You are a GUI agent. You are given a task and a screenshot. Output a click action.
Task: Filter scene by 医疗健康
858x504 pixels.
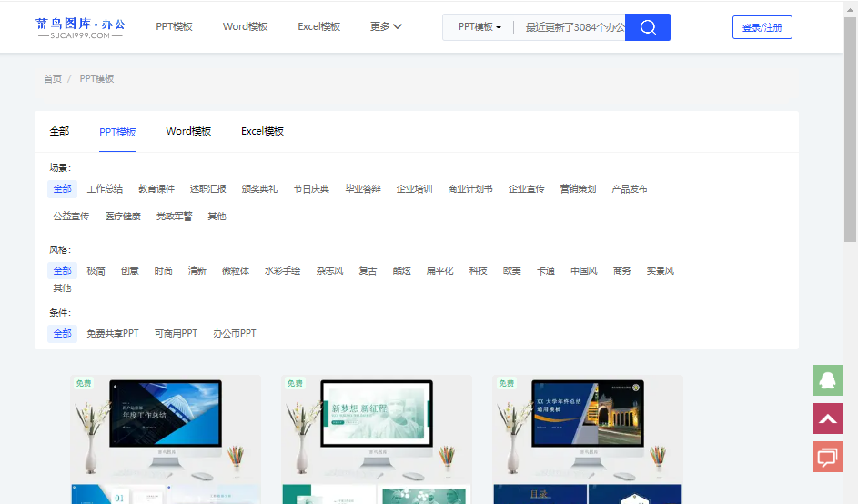[123, 217]
